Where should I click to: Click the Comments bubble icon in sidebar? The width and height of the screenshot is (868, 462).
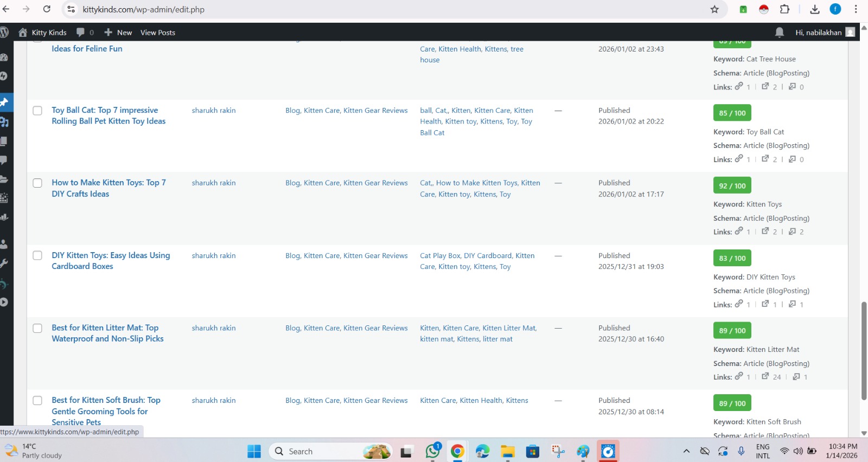pos(4,160)
